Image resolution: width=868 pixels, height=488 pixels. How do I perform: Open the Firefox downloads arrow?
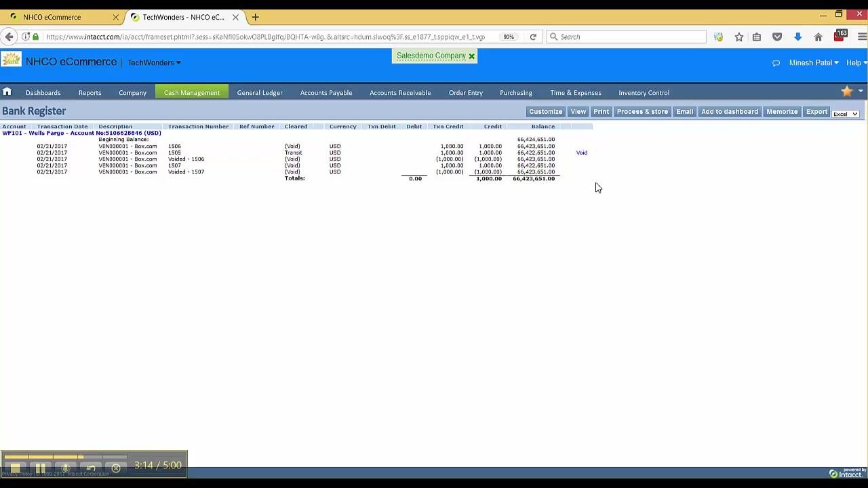797,37
